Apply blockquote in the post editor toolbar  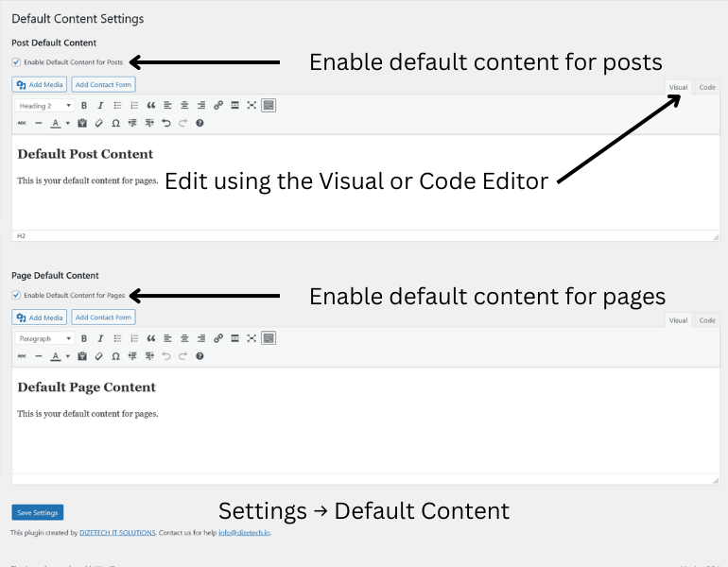pyautogui.click(x=150, y=105)
